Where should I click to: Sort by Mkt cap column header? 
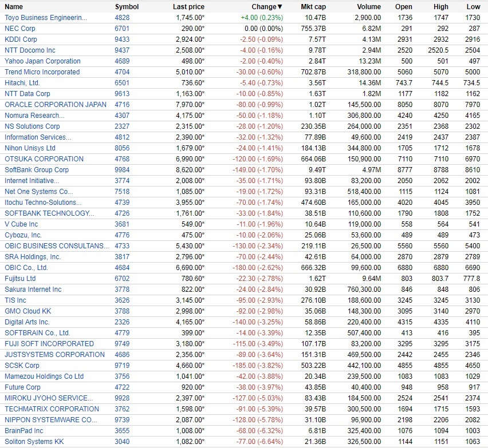point(313,6)
